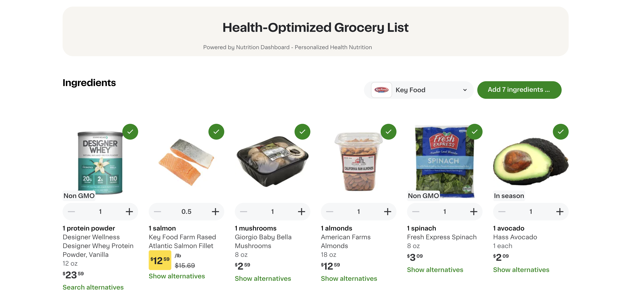
Task: Increase salmon quantity with the plus icon
Action: click(215, 211)
